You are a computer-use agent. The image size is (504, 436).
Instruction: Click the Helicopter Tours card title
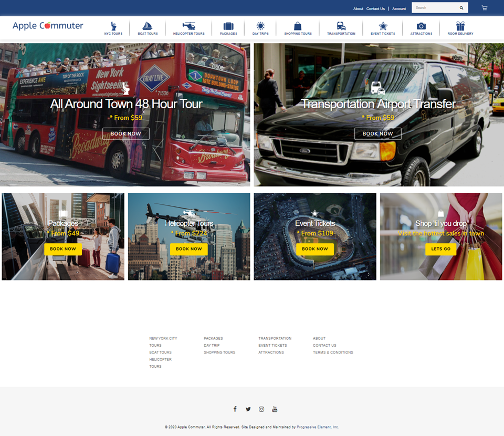189,223
